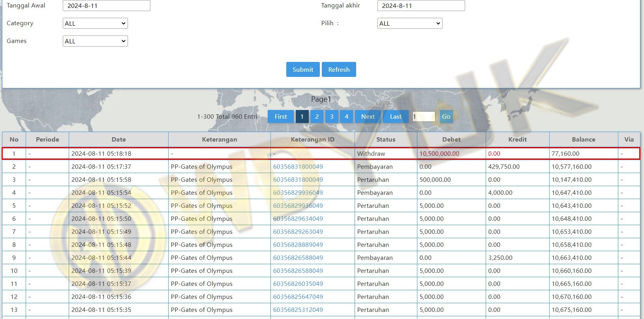Jump to Last page
The height and width of the screenshot is (319, 644).
pyautogui.click(x=396, y=116)
